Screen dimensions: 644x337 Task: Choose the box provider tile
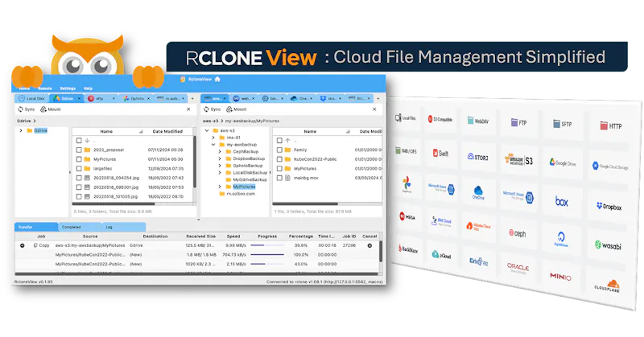[x=561, y=202]
